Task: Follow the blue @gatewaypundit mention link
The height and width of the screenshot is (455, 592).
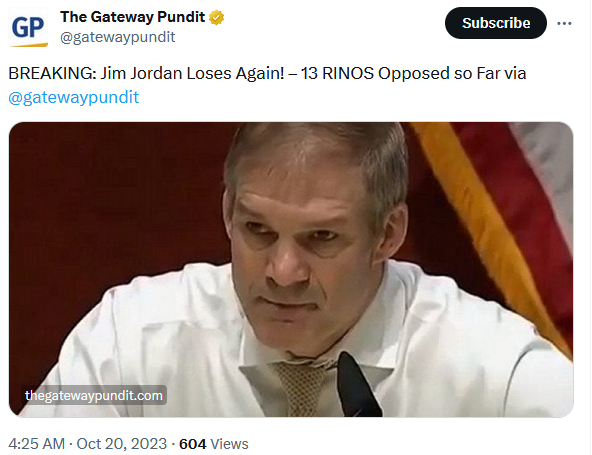Action: [x=74, y=97]
